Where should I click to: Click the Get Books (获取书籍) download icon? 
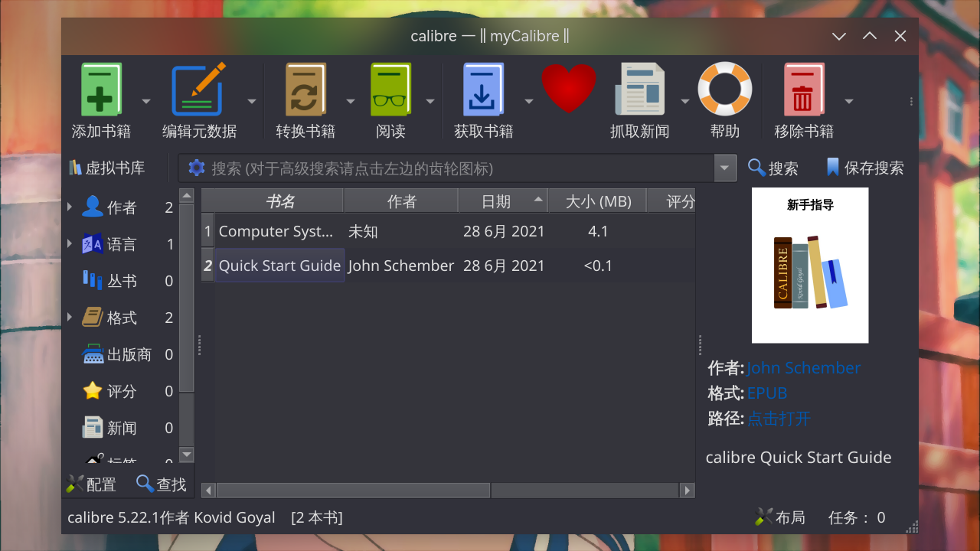[483, 90]
